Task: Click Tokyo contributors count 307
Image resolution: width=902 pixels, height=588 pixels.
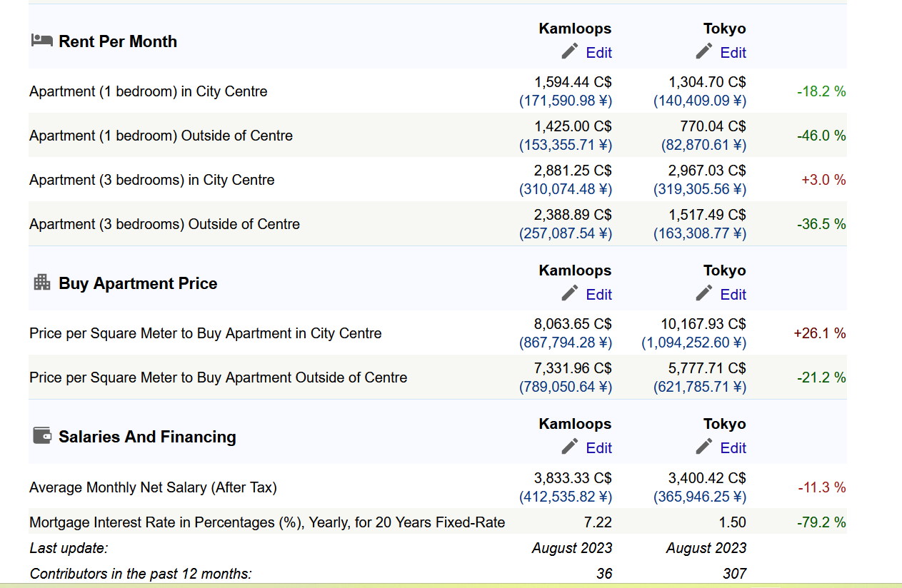Action: pyautogui.click(x=734, y=574)
